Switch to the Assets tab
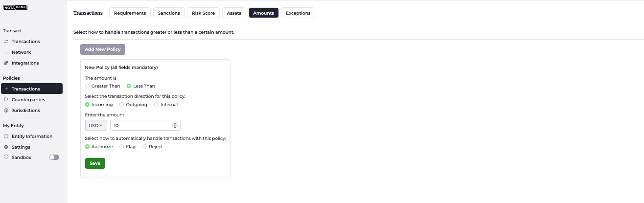644x203 pixels. pos(234,13)
